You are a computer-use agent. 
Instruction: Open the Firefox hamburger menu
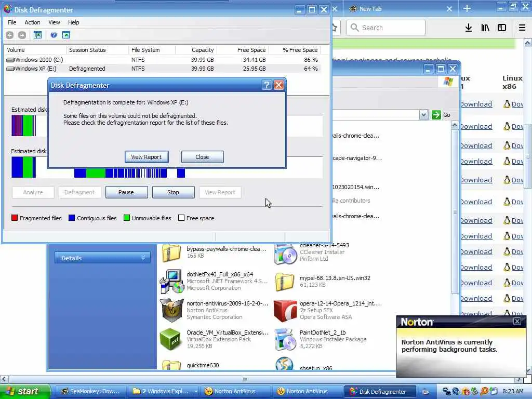pos(522,28)
